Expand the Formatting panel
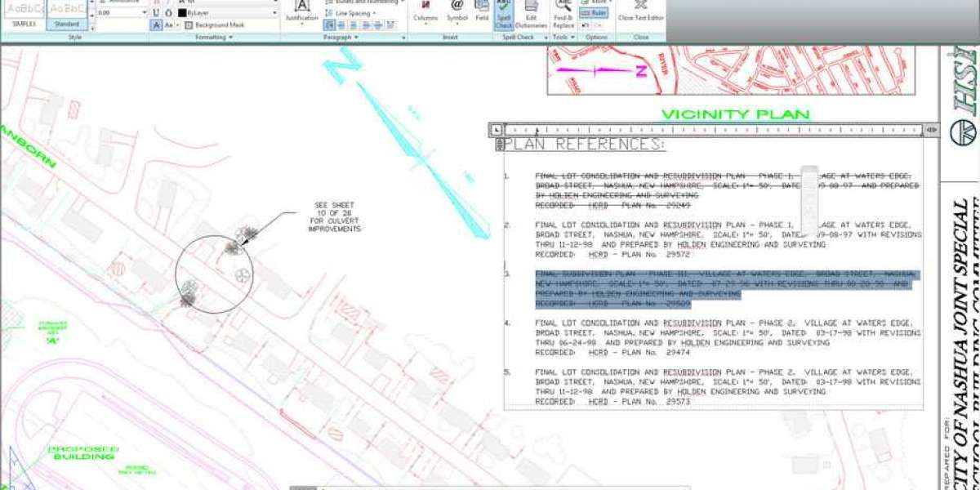Image resolution: width=980 pixels, height=490 pixels. (x=215, y=38)
